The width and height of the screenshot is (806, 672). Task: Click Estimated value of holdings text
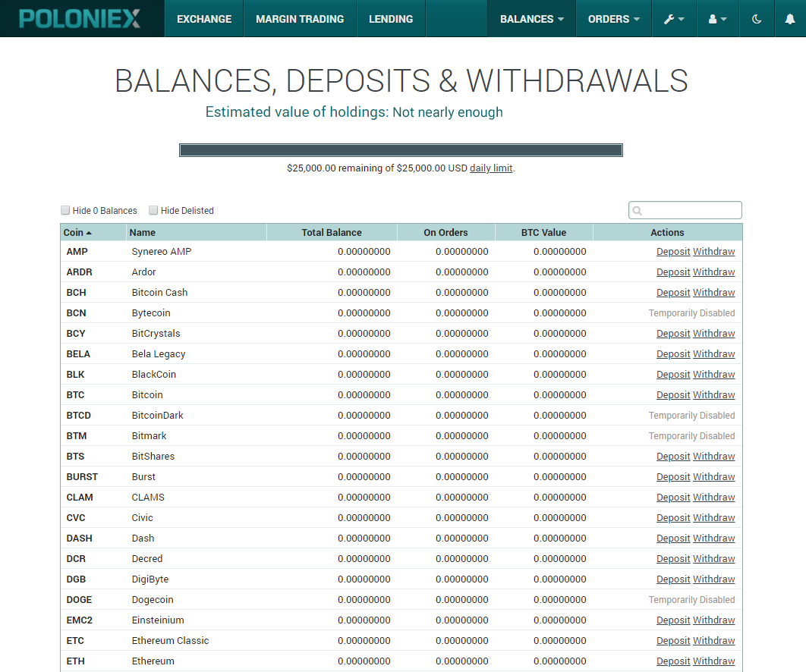pyautogui.click(x=354, y=112)
